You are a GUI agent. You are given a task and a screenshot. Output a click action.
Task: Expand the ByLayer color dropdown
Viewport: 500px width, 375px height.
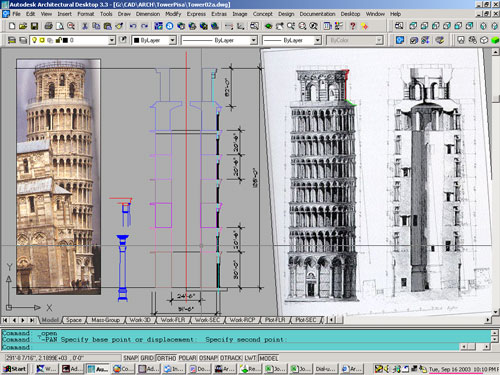click(172, 40)
